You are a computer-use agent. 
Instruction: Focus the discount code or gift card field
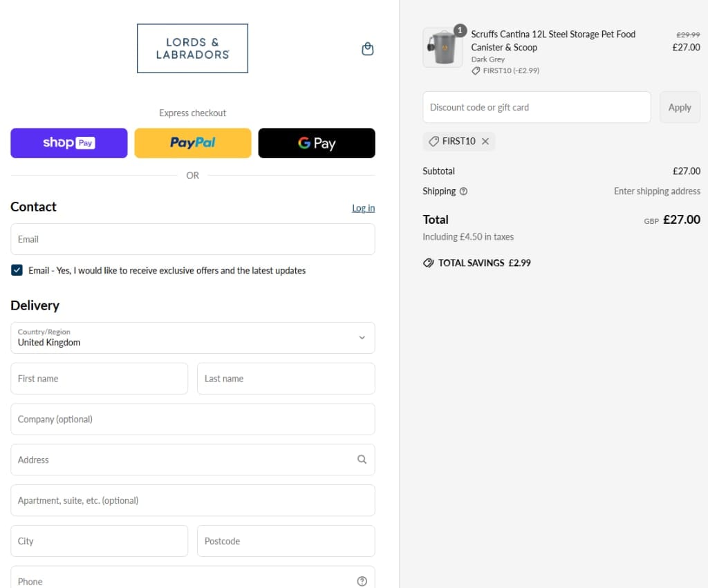[537, 107]
